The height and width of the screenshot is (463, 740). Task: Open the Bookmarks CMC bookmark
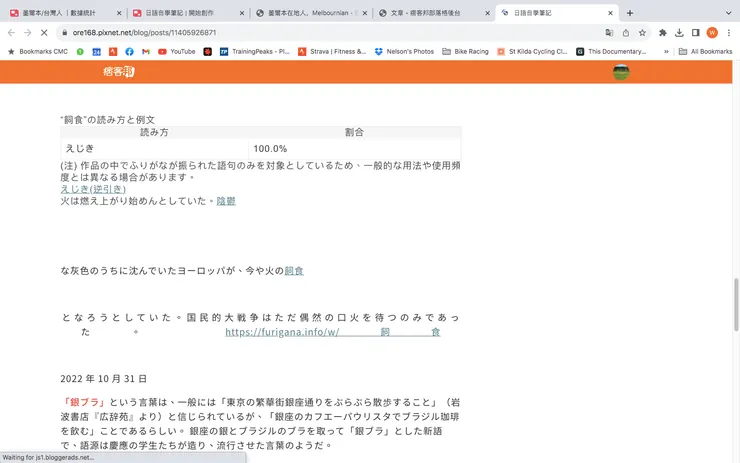click(38, 51)
